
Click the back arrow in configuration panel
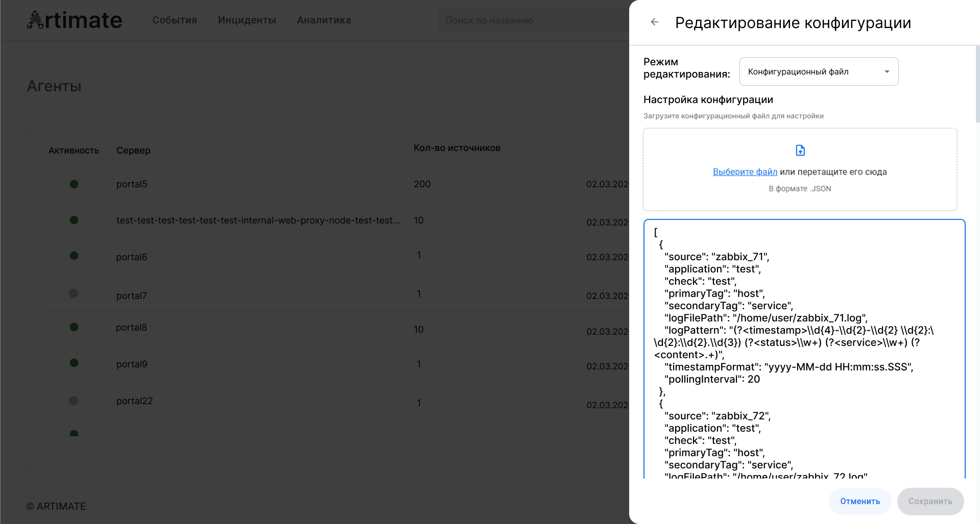(654, 22)
